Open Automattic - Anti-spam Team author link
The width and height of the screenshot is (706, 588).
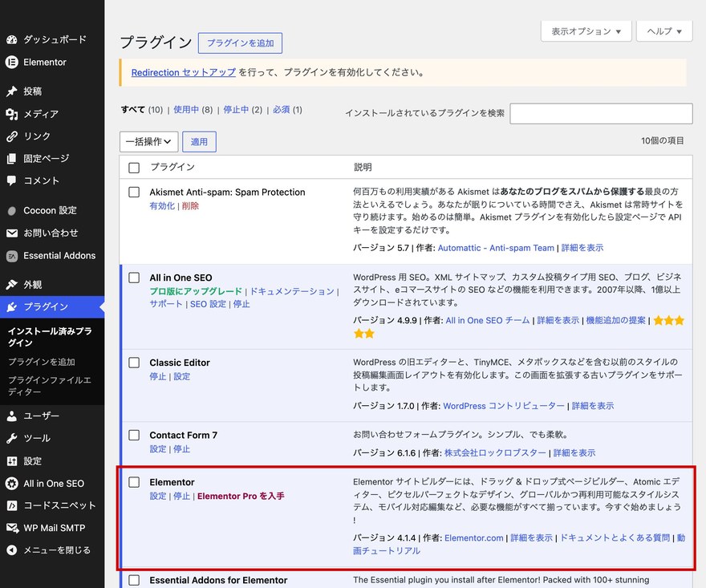pyautogui.click(x=496, y=248)
